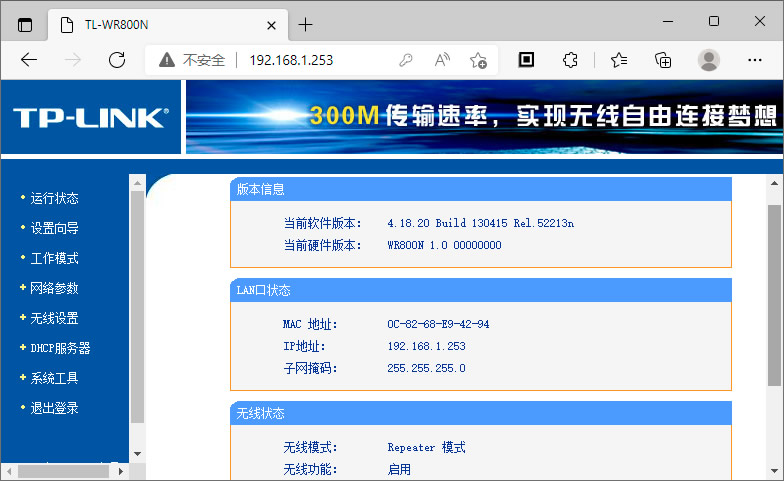The image size is (784, 481).
Task: Maximize the browser window
Action: click(714, 22)
